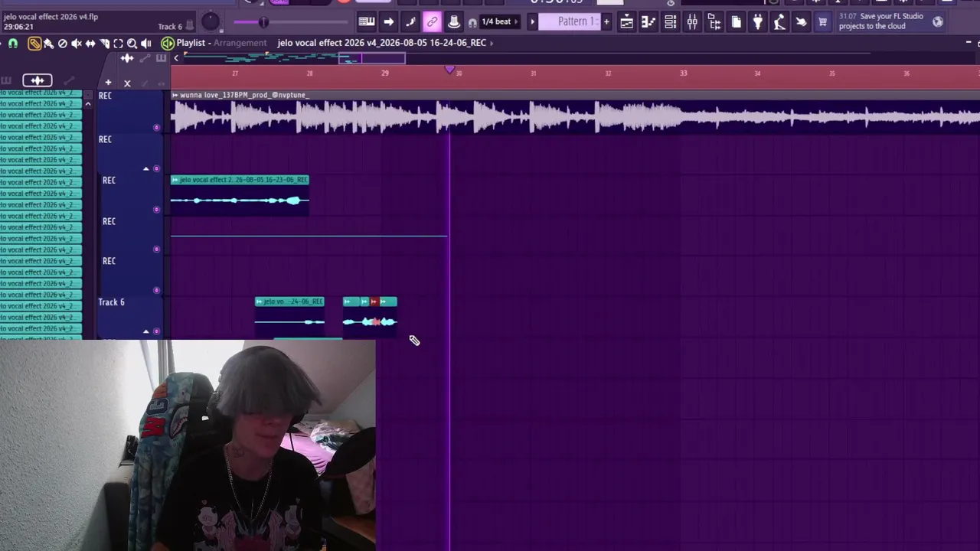Select the jelo vo -24-06_REC clip
980x551 pixels.
pyautogui.click(x=289, y=317)
